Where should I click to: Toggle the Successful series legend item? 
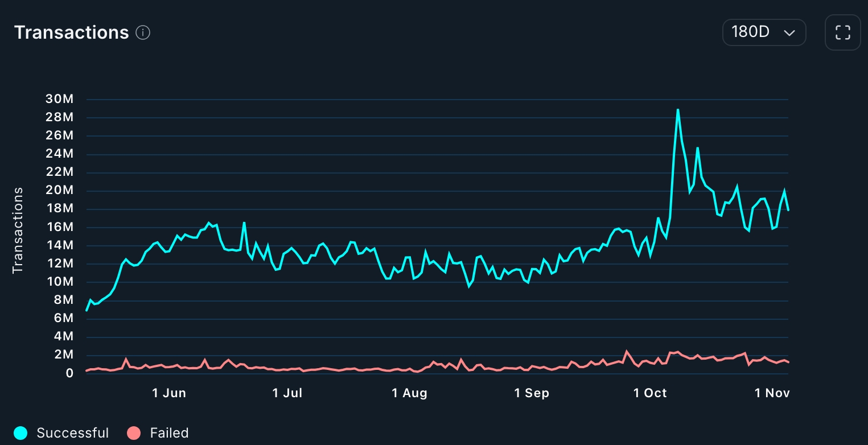(61, 433)
